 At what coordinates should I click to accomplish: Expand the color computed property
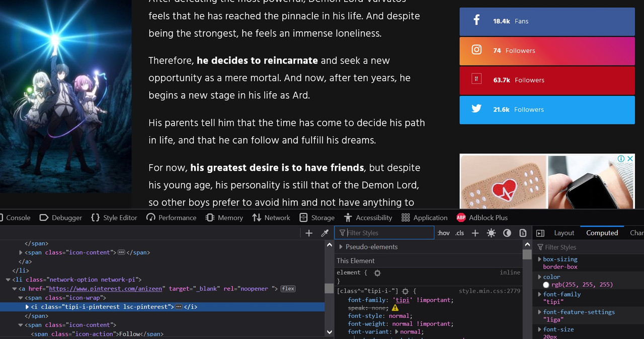coord(539,277)
